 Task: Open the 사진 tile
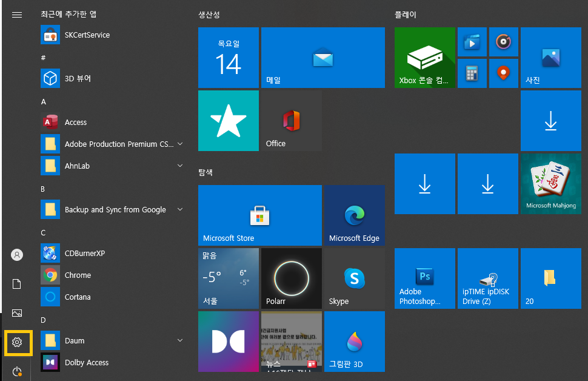pos(551,58)
